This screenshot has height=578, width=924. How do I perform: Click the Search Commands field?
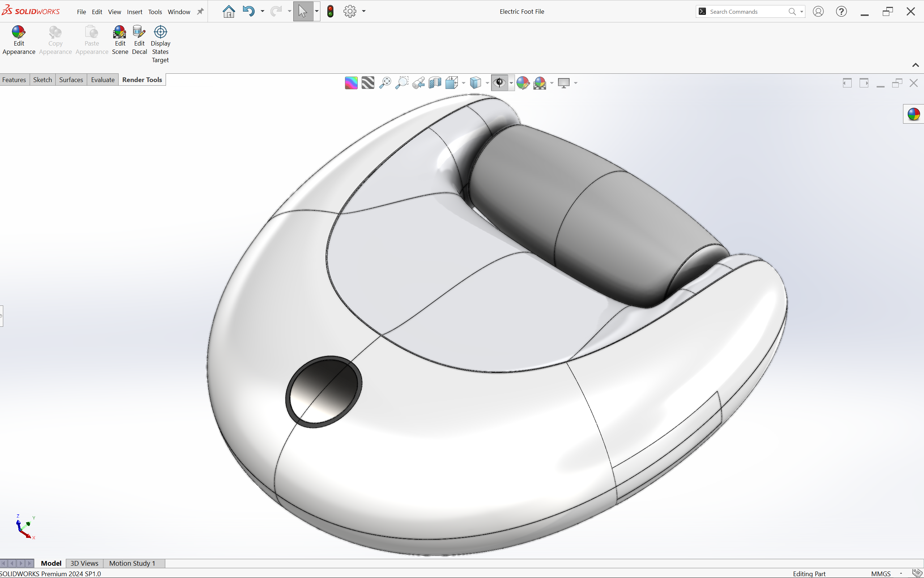(746, 12)
